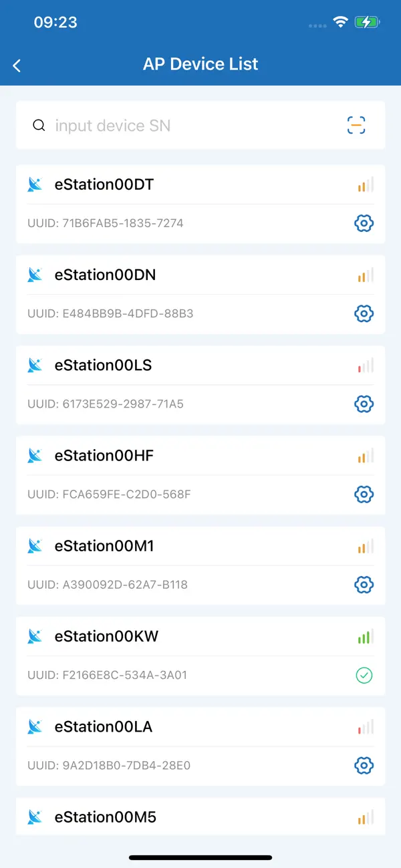Open settings gear for eStation00M1

(x=364, y=585)
